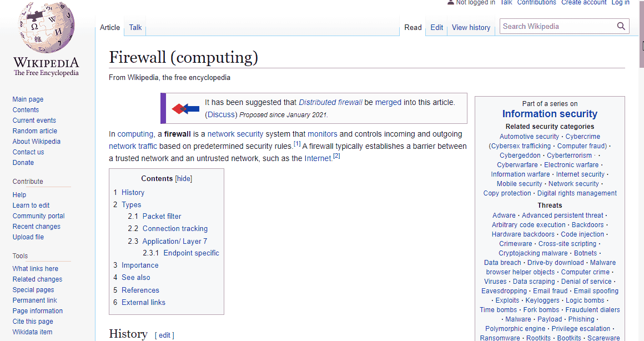Click Recent changes in sidebar
Viewport: 644px width, 341px height.
pyautogui.click(x=37, y=227)
